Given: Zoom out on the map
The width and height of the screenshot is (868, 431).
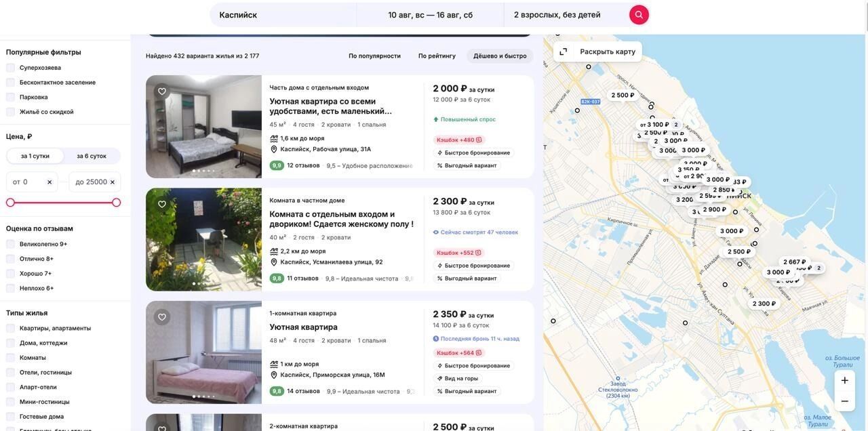Looking at the screenshot, I should pyautogui.click(x=844, y=401).
